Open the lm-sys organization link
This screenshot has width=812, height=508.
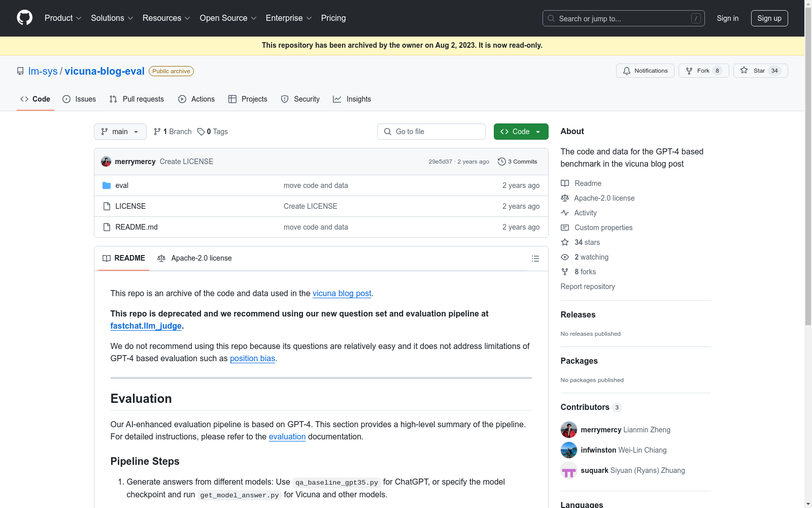pyautogui.click(x=43, y=71)
